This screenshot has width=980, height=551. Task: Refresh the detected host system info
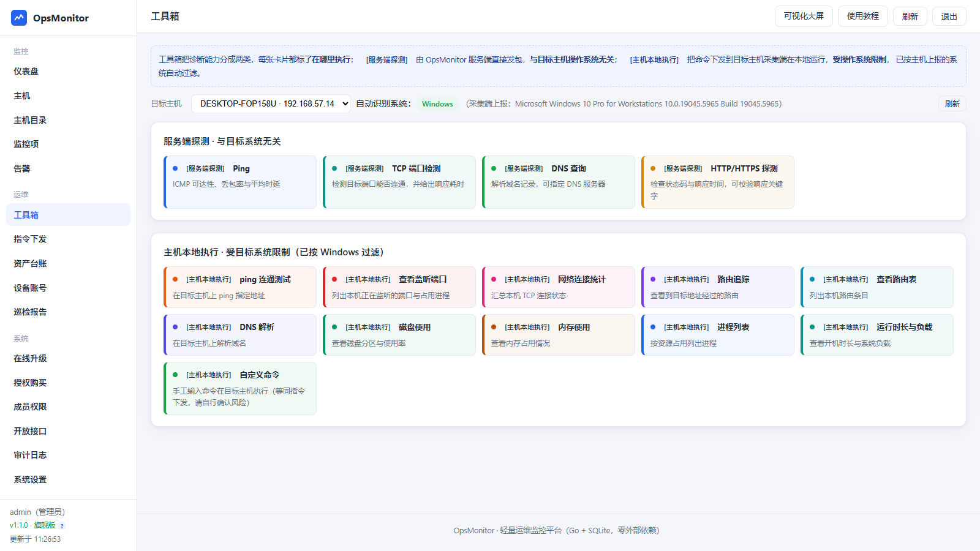pos(952,103)
